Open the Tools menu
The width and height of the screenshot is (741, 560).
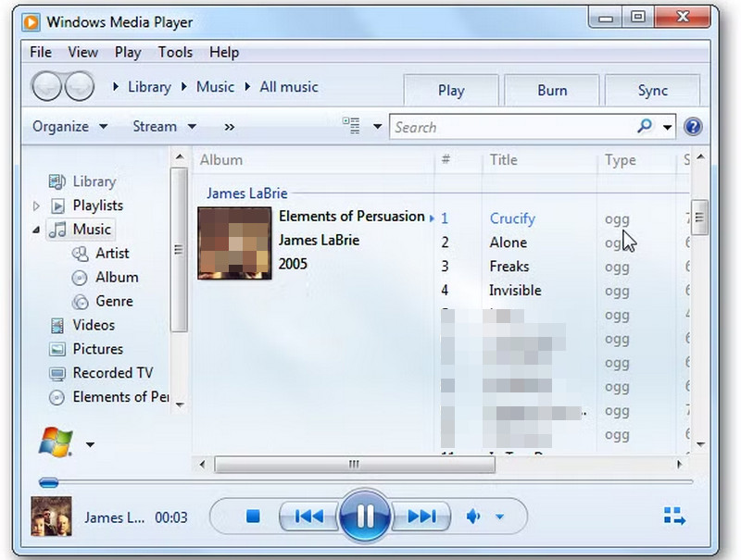(175, 52)
